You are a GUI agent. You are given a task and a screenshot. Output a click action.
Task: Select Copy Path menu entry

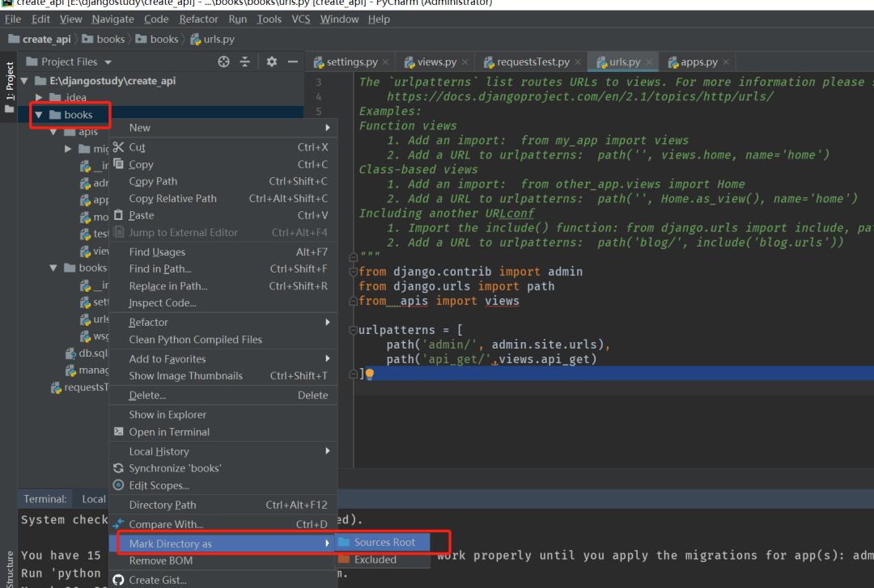223,181
